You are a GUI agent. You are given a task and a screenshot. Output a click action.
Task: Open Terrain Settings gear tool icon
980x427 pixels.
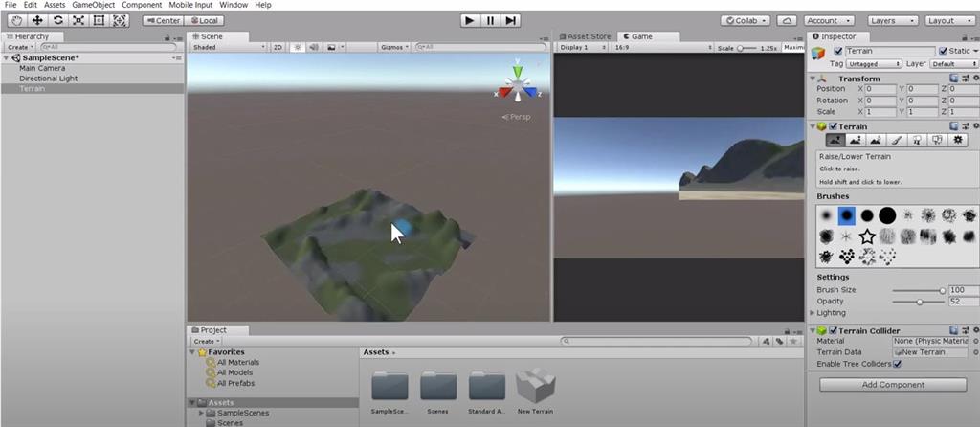tap(957, 140)
